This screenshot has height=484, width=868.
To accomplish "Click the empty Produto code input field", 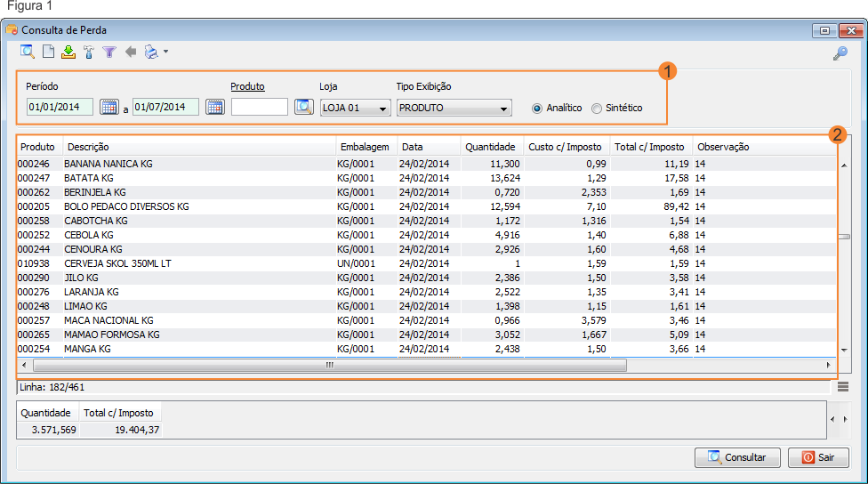I will click(x=260, y=107).
